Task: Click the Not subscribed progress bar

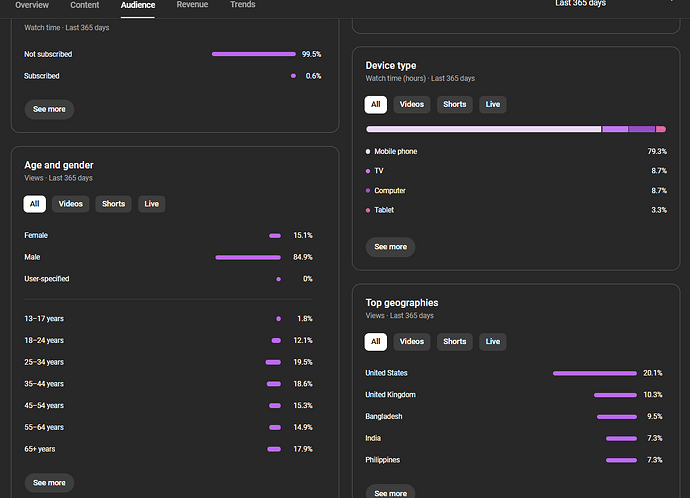Action: point(254,54)
